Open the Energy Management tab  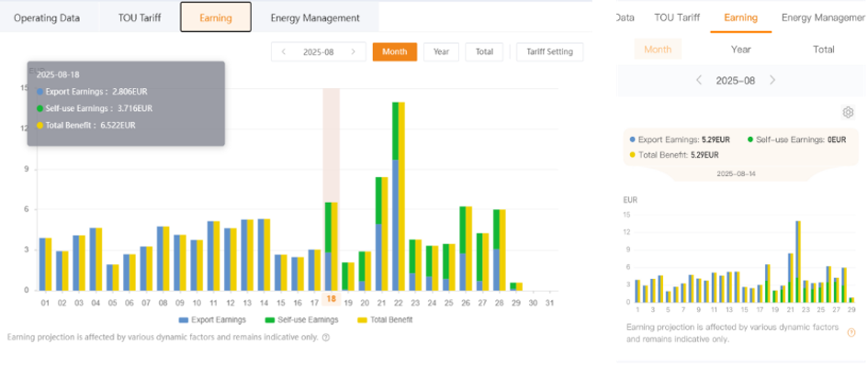pyautogui.click(x=315, y=17)
